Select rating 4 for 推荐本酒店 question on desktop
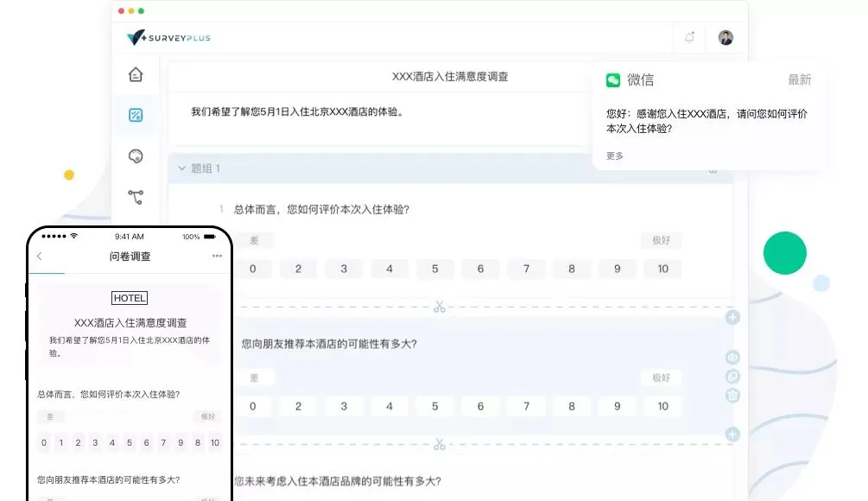Image resolution: width=868 pixels, height=501 pixels. [390, 406]
